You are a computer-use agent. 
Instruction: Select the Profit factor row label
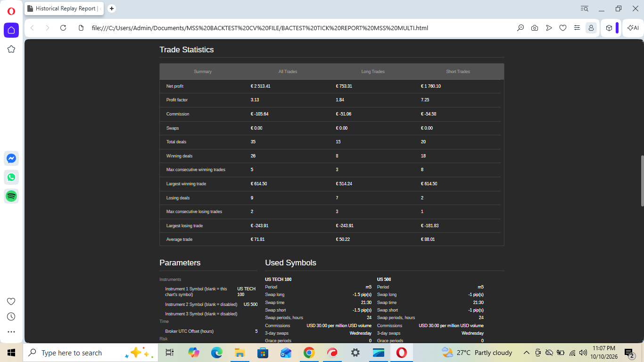pos(177,100)
